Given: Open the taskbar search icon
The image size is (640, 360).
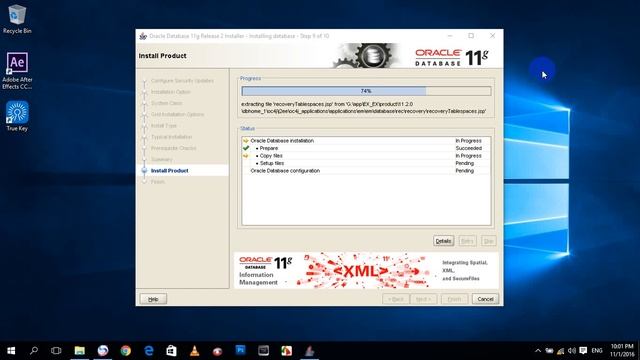Looking at the screenshot, I should click(34, 351).
